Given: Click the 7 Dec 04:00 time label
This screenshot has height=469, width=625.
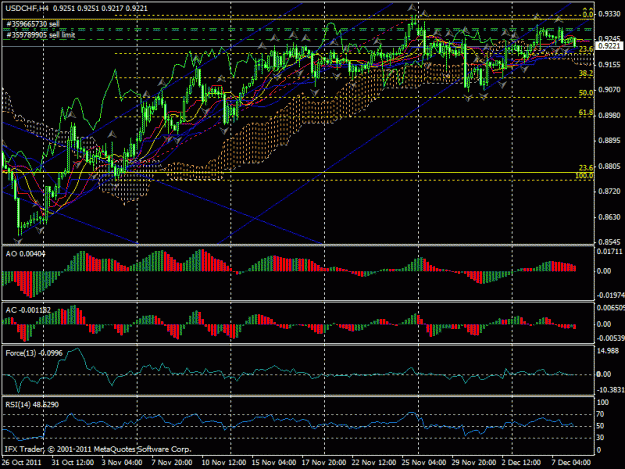Looking at the screenshot, I should point(571,463).
